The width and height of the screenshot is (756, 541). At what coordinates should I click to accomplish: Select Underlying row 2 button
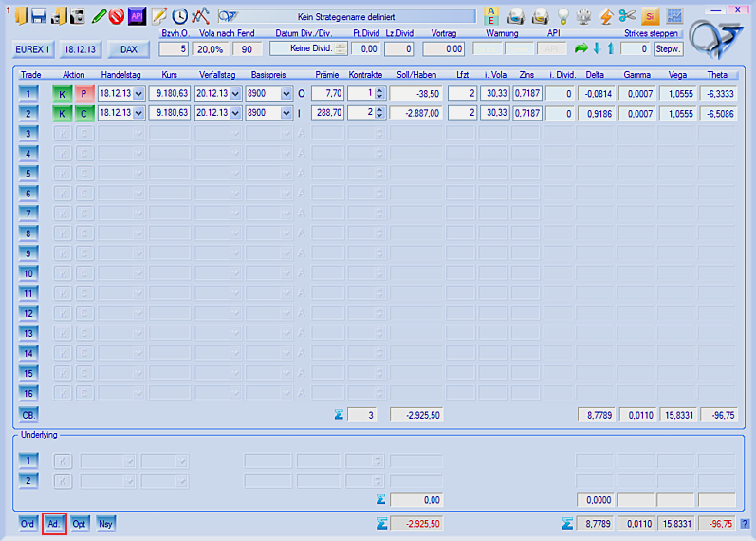28,480
